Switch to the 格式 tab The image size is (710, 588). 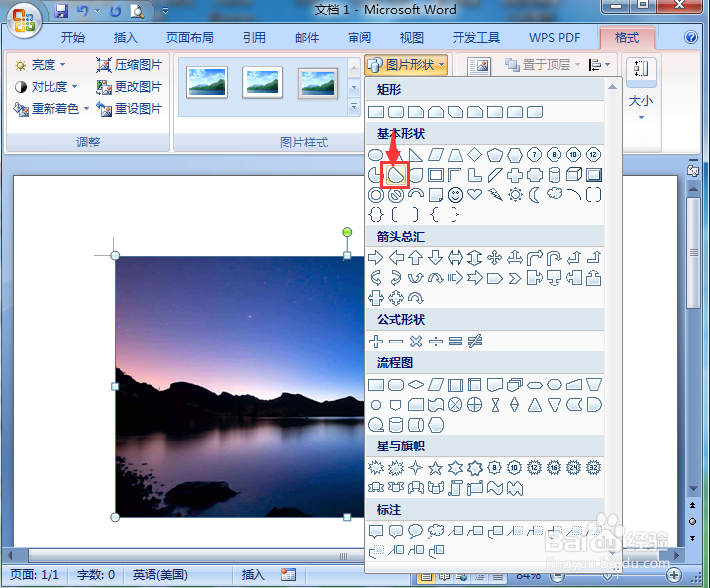pos(627,37)
